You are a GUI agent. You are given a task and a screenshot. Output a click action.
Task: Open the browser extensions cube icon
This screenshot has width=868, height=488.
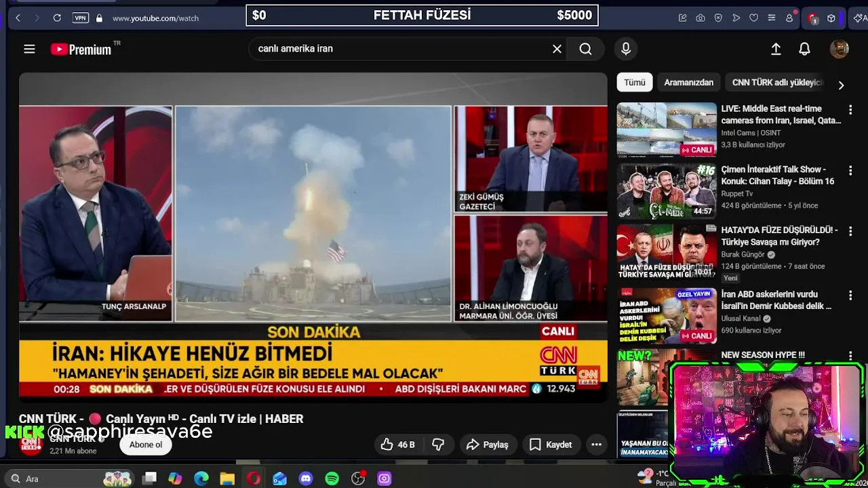(x=831, y=18)
